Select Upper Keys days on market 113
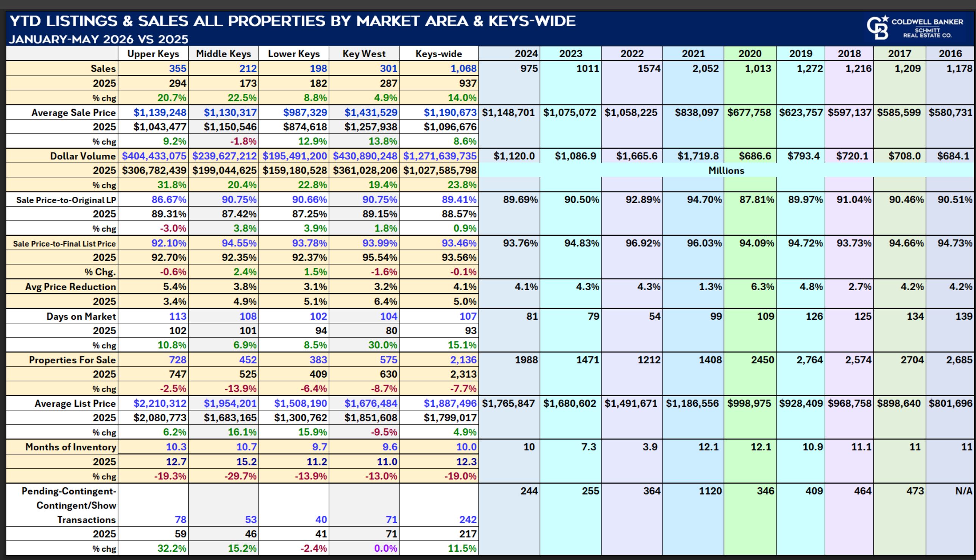Viewport: 976px width, 560px height. point(178,317)
